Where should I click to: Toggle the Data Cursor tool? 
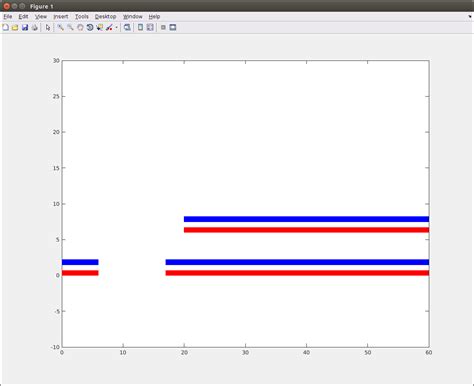point(99,27)
